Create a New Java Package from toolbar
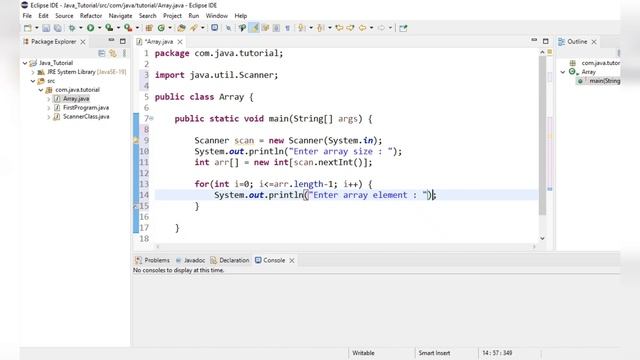Image resolution: width=640 pixels, height=360 pixels. (149, 28)
